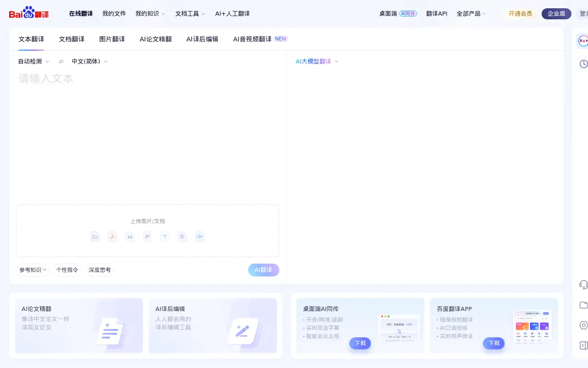Image resolution: width=588 pixels, height=368 pixels.
Task: Toggle the 深度思考 option
Action: (99, 270)
